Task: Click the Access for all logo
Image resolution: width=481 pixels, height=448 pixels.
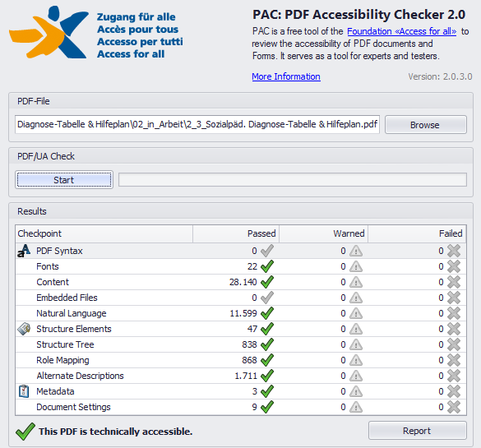Action: [95, 33]
